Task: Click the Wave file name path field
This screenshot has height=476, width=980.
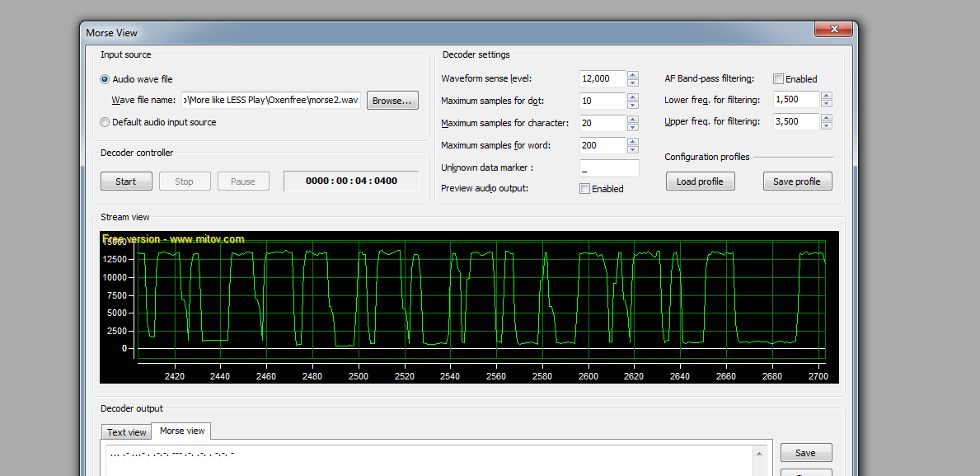Action: coord(271,100)
